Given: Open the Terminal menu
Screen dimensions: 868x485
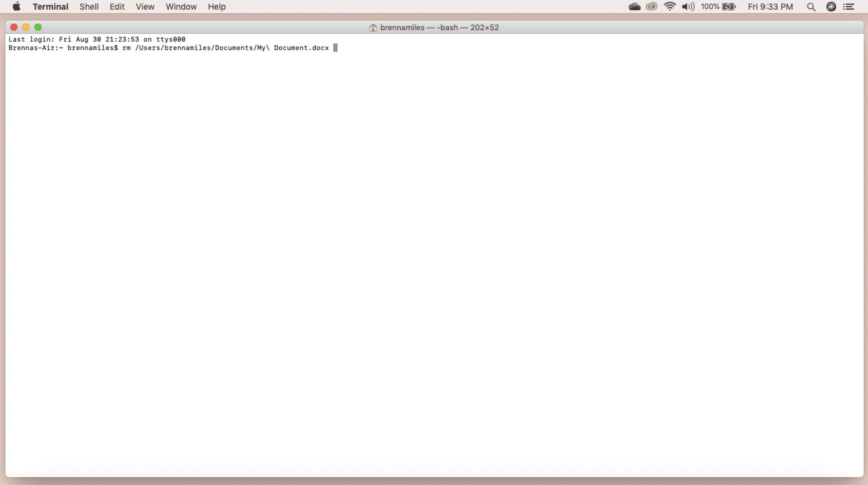Looking at the screenshot, I should [50, 6].
